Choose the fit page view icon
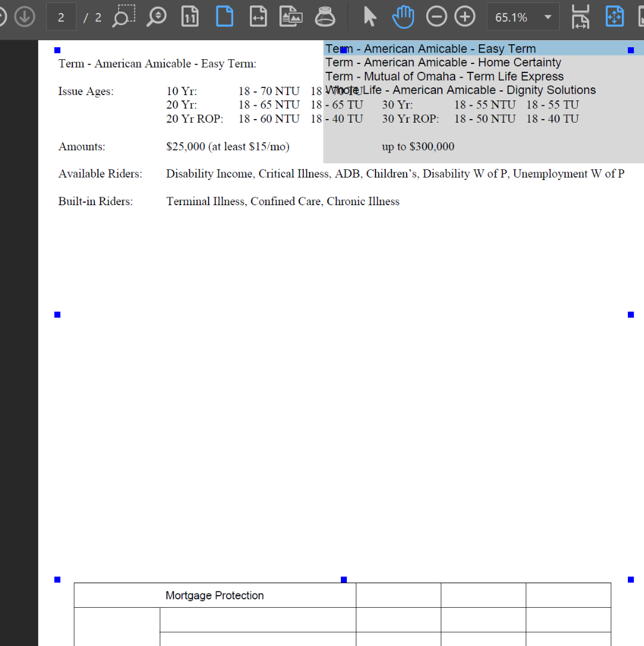The image size is (644, 646). (x=224, y=17)
